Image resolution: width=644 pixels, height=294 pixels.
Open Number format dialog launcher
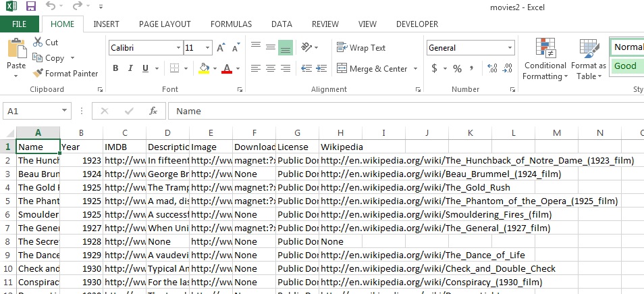pos(512,89)
